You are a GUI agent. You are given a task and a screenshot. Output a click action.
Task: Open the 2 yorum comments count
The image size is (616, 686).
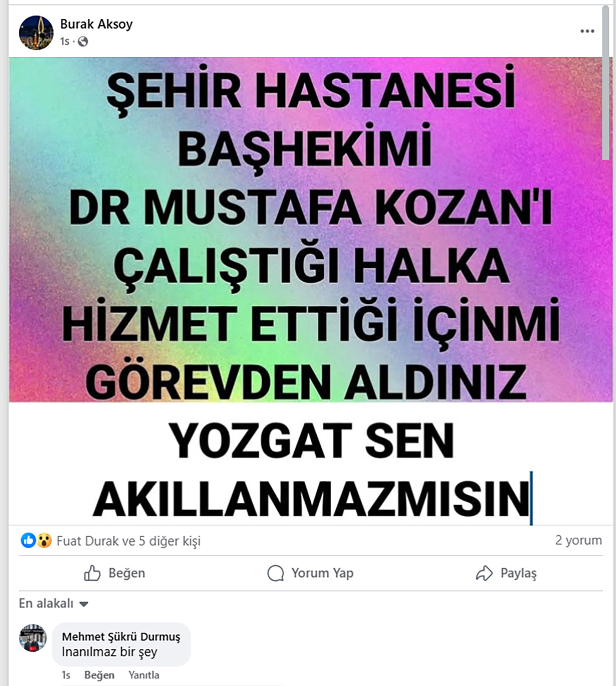pyautogui.click(x=578, y=541)
